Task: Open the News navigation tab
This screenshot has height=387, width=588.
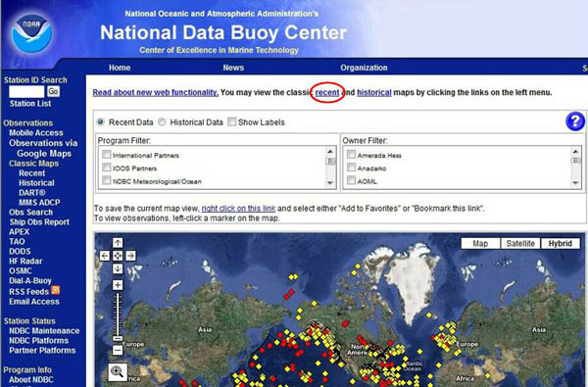Action: (x=233, y=68)
